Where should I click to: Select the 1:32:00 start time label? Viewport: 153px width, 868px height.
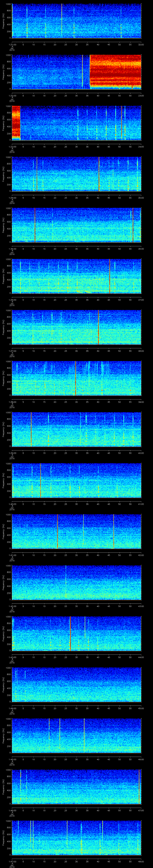(x=12, y=96)
